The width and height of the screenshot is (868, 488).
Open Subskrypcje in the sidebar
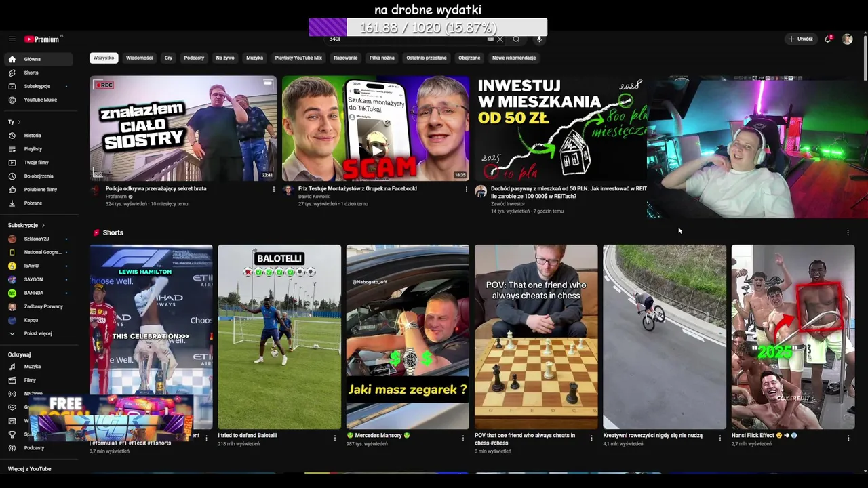(x=39, y=86)
